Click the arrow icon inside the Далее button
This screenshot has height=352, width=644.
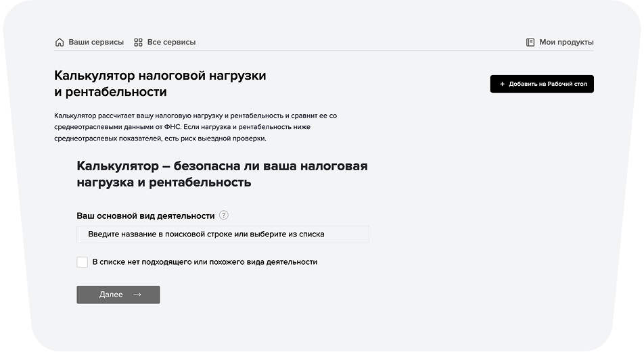click(137, 295)
